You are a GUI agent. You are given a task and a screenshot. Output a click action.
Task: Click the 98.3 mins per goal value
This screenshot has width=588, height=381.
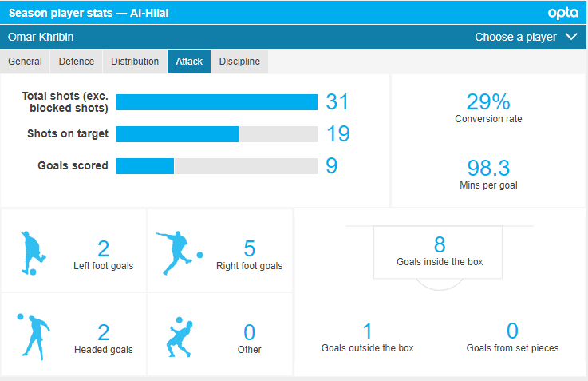tap(488, 169)
